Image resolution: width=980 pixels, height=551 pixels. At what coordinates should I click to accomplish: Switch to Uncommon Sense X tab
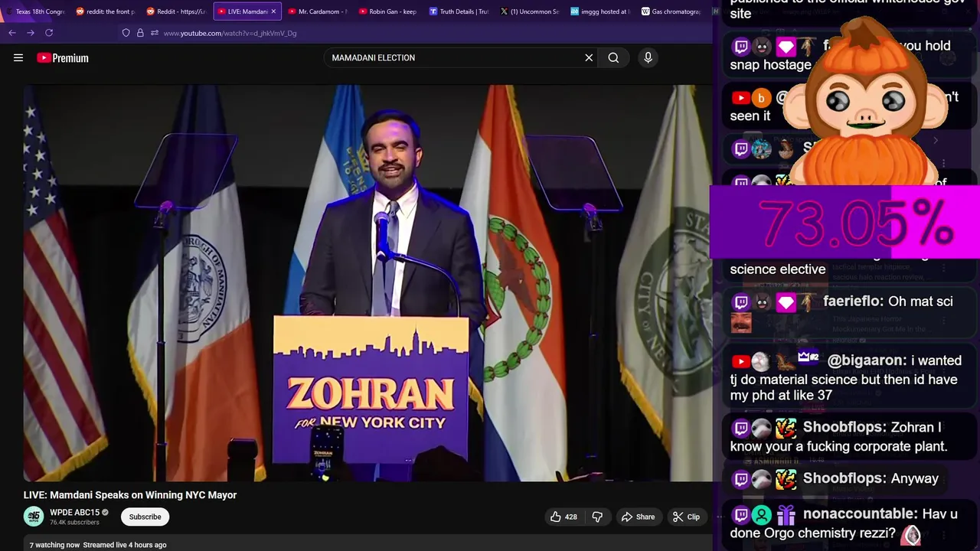tap(529, 11)
